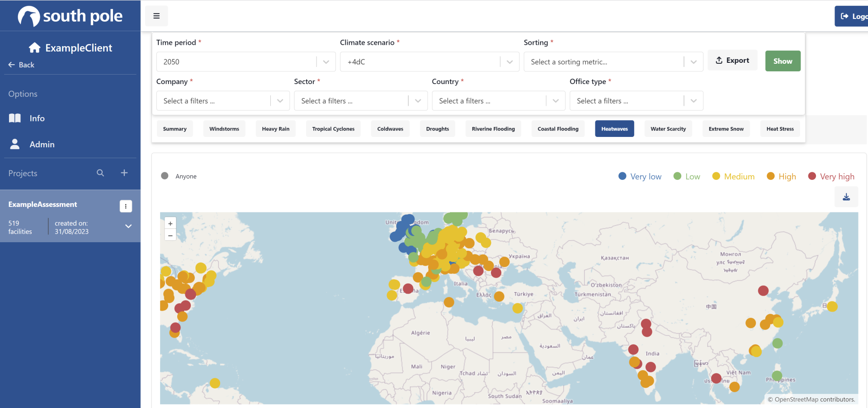
Task: Click the red facility marker in Spain
Action: [x=408, y=288]
